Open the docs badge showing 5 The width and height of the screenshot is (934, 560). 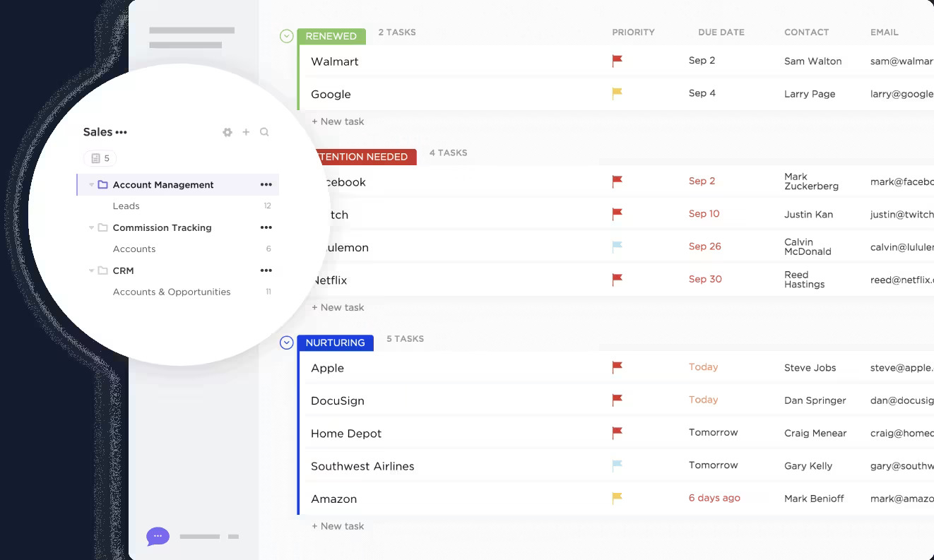[100, 158]
